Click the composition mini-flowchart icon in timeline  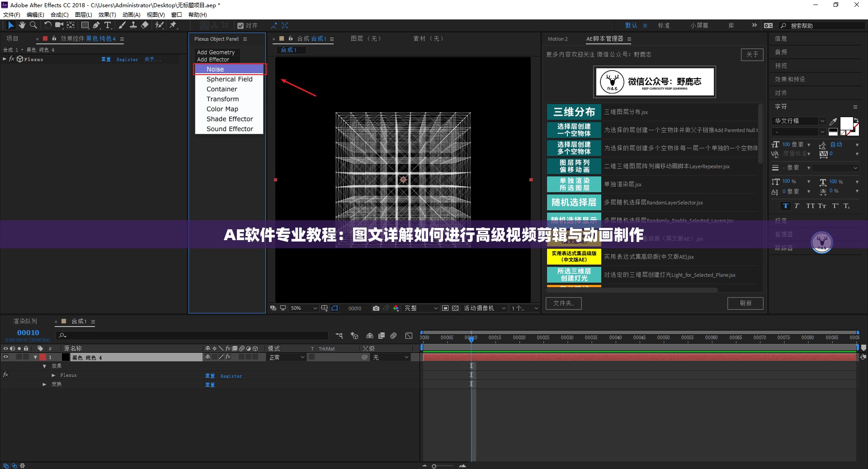(339, 336)
